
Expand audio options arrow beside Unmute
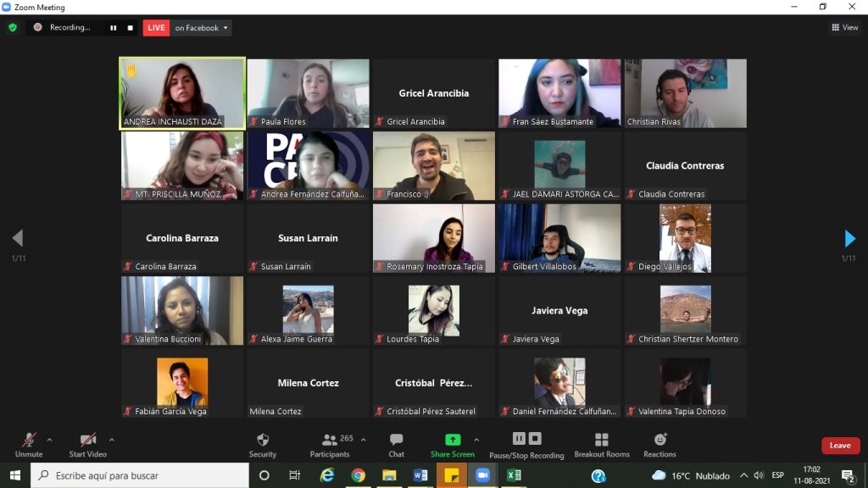click(49, 440)
